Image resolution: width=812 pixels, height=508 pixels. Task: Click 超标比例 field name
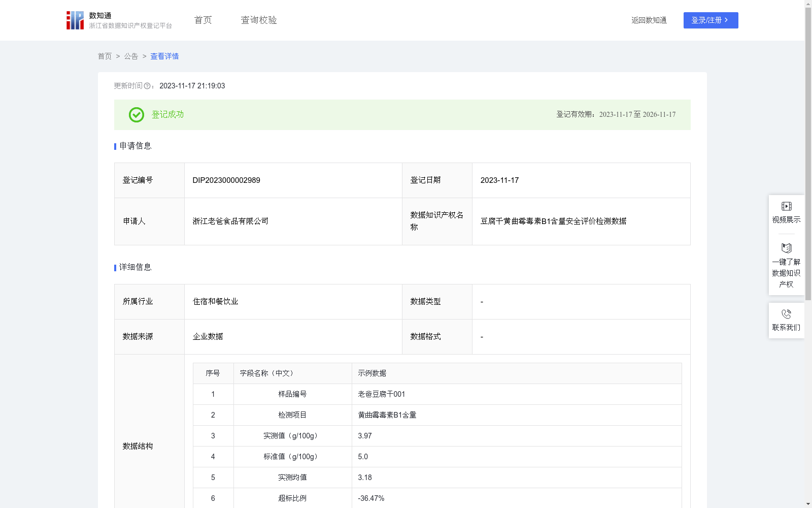pos(292,498)
